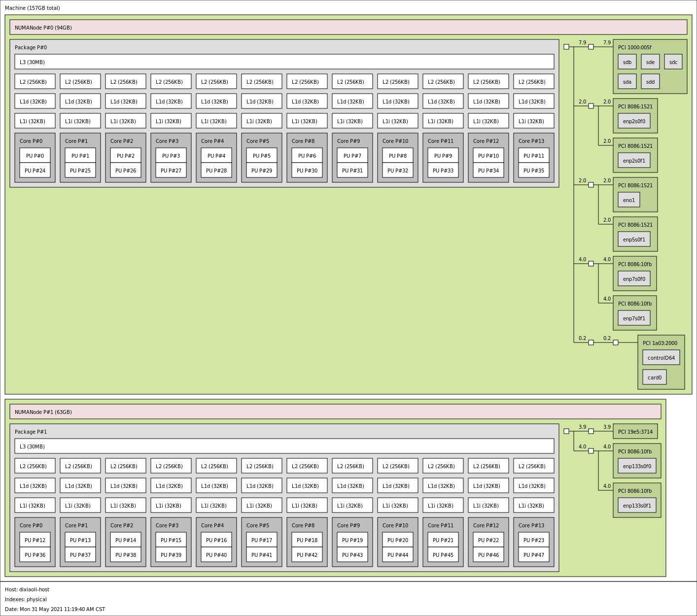Select the NUMANode P#0 (94GB) bar
697x616 pixels.
point(348,28)
